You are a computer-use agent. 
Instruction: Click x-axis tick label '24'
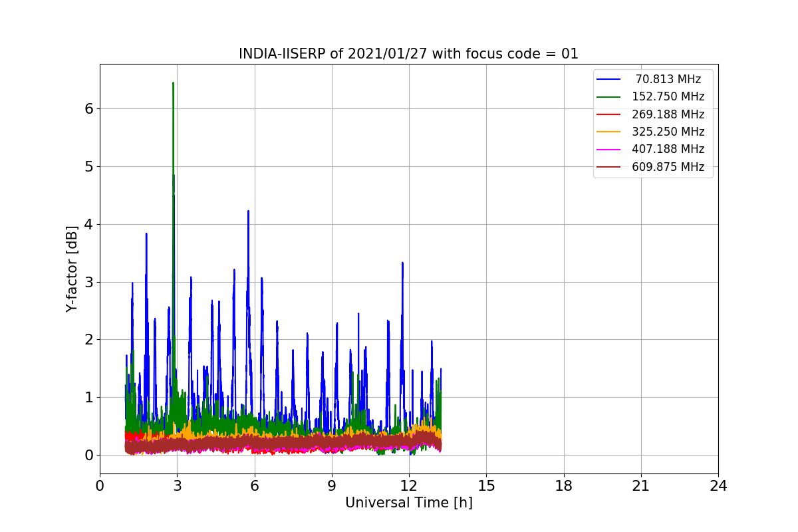pos(718,485)
